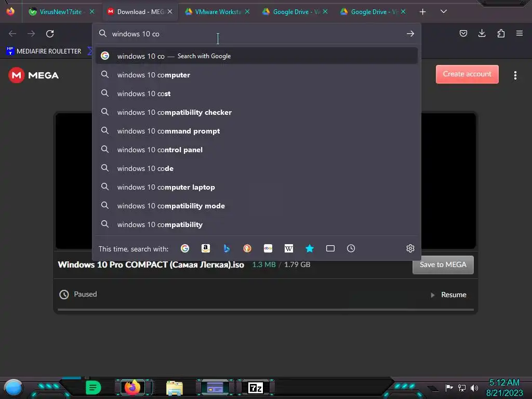The width and height of the screenshot is (532, 399).
Task: Choose suggestion 'windows 10 computer'
Action: coord(257,75)
